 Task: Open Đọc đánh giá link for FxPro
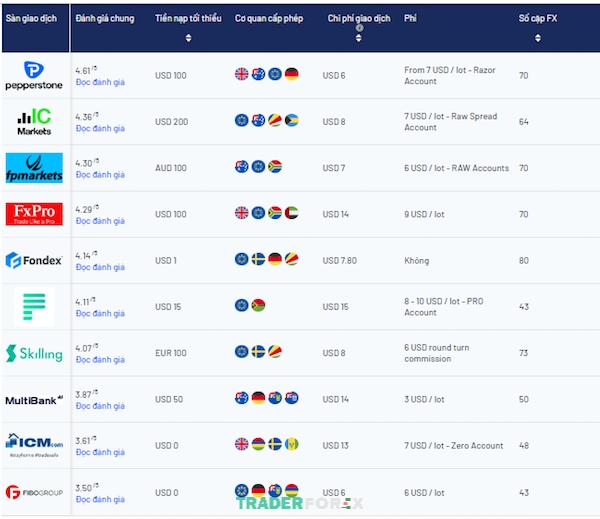coord(100,221)
